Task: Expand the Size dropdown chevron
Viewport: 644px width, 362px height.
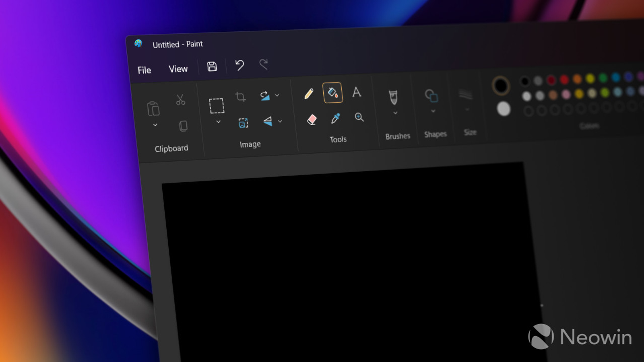Action: [x=467, y=109]
